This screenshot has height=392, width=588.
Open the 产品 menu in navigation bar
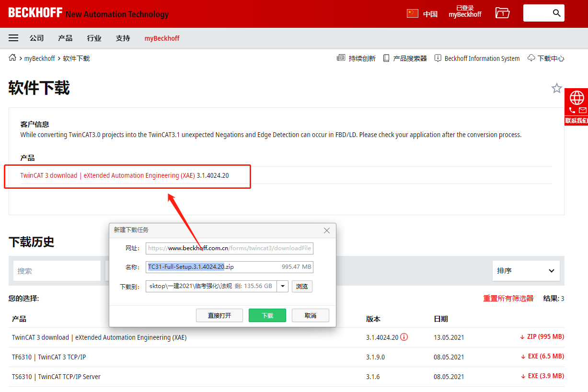pyautogui.click(x=65, y=38)
